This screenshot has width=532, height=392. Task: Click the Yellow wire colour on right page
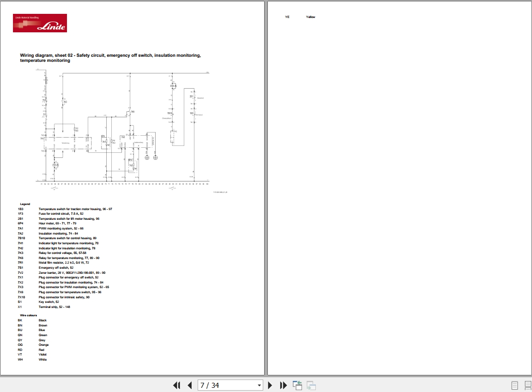311,17
